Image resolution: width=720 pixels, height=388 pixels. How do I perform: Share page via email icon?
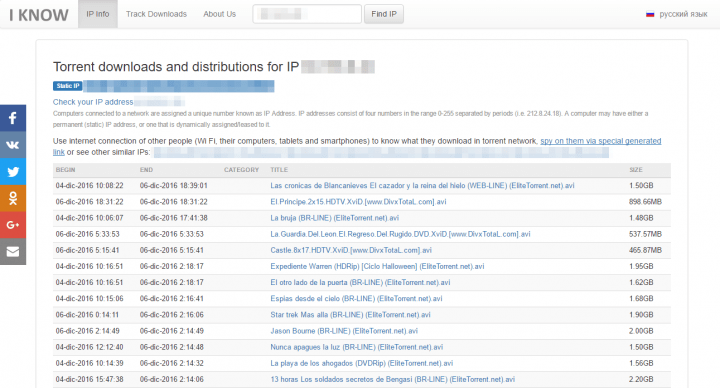(13, 251)
